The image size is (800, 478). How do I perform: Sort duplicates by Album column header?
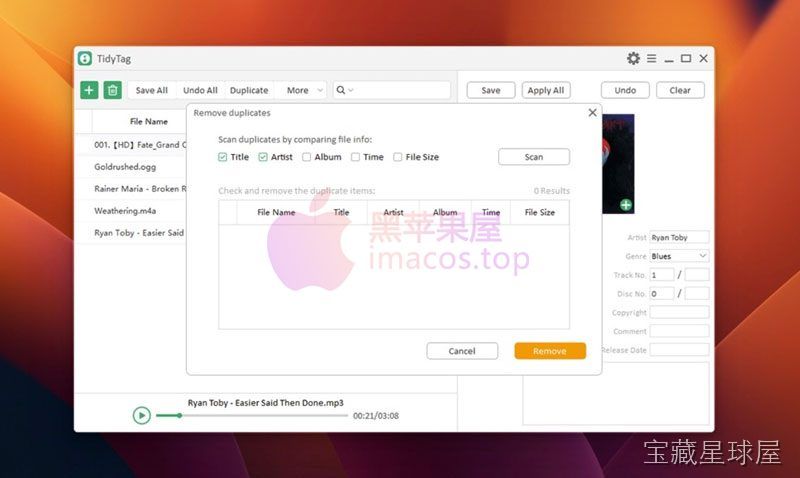tap(445, 212)
